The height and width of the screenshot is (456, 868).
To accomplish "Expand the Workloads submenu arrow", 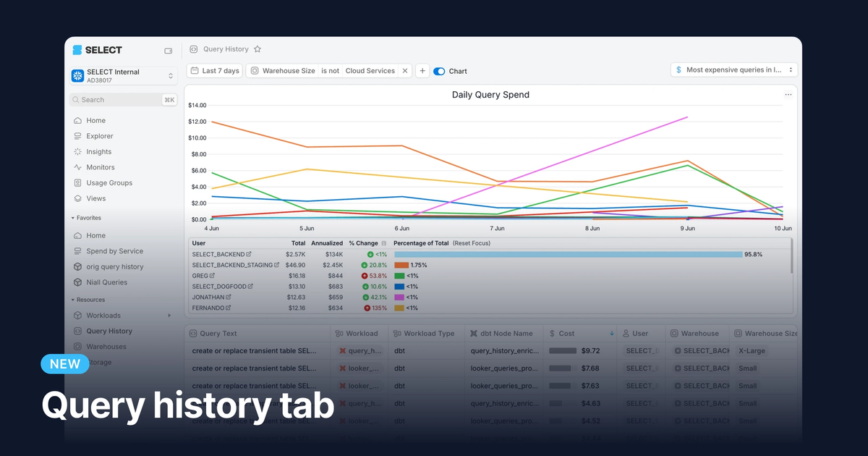I will [x=171, y=315].
